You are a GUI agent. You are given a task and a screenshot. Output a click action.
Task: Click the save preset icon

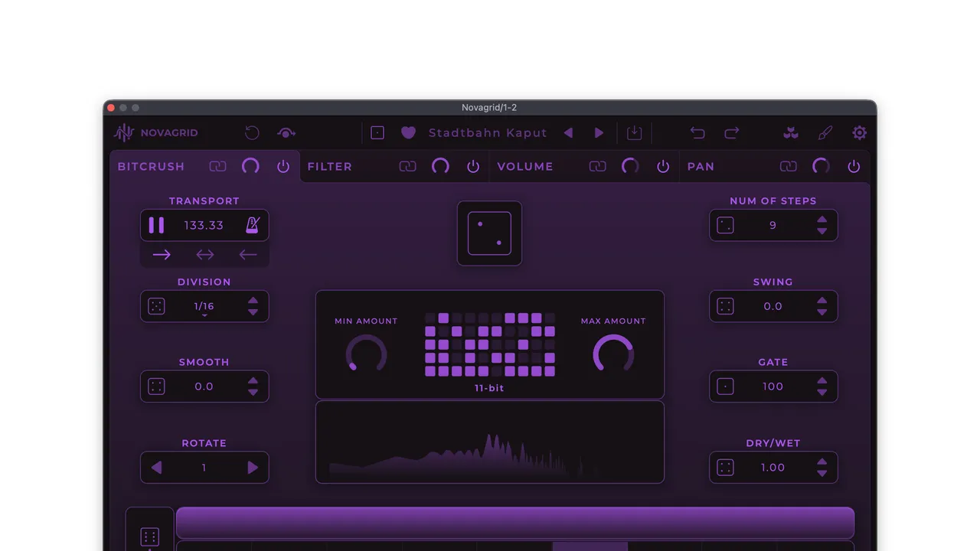click(634, 132)
